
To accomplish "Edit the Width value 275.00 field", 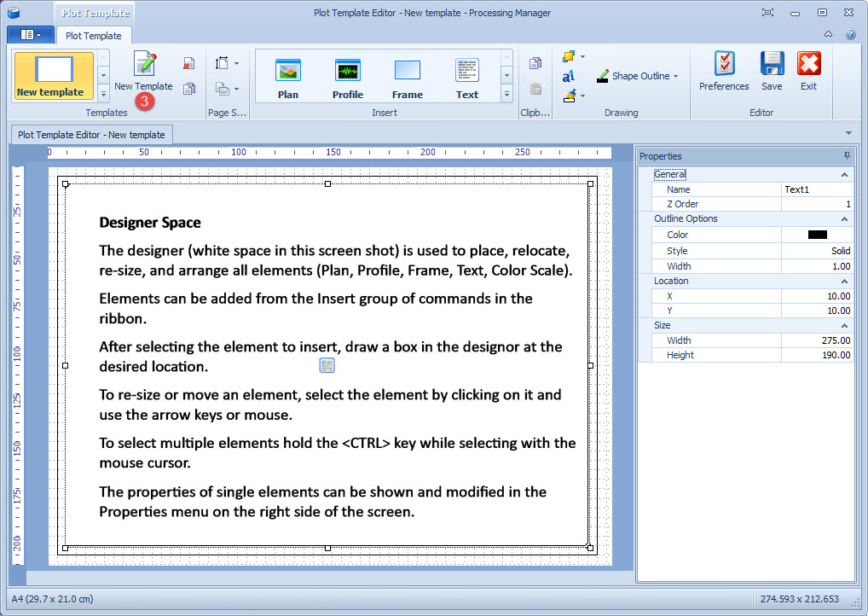I will [817, 340].
